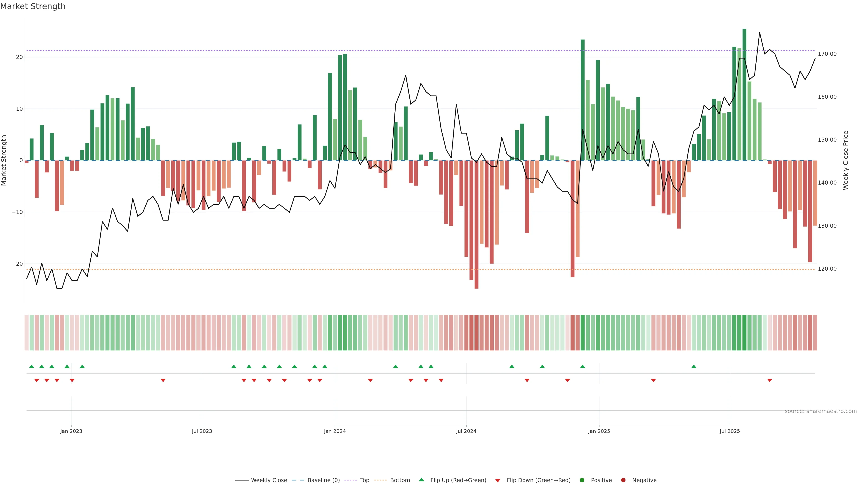Click the red Flip Down legend triangle
Viewport: 868px width, 488px height.
(x=498, y=481)
